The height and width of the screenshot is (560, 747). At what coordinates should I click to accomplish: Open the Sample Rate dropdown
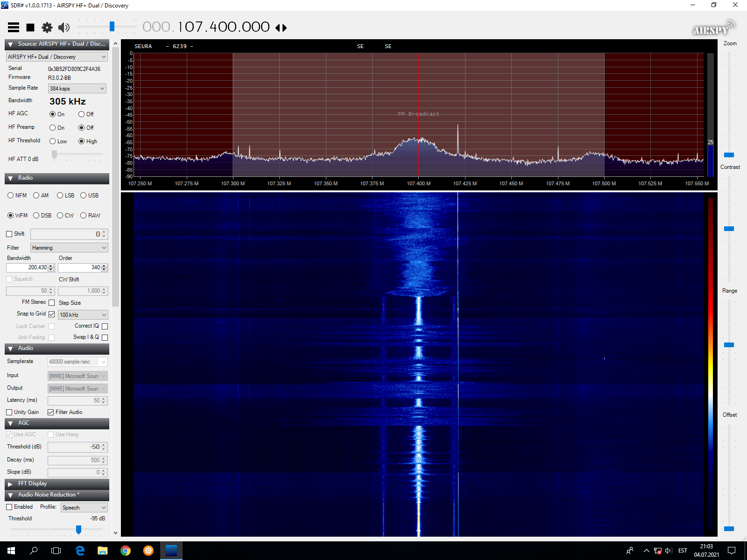pos(77,89)
